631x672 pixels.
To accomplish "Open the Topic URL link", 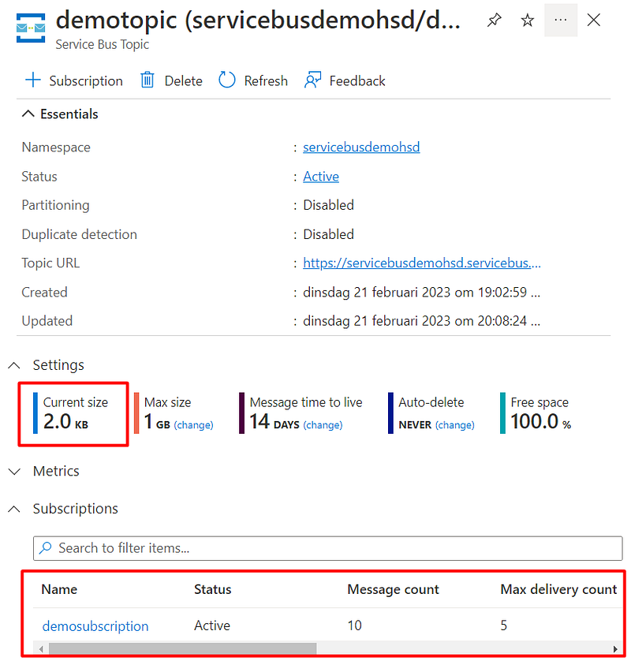I will (422, 263).
